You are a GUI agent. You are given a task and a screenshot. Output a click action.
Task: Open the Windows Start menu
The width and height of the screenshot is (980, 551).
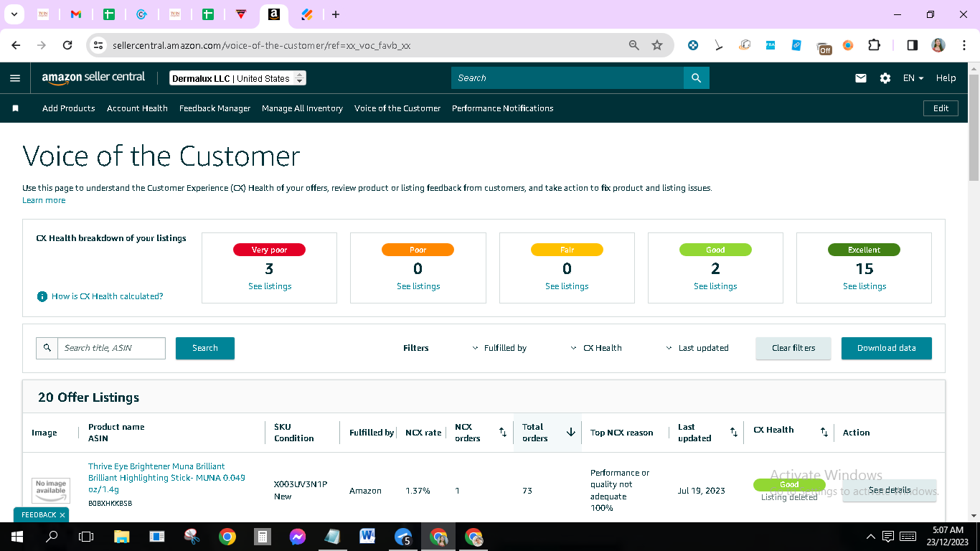[x=17, y=537]
